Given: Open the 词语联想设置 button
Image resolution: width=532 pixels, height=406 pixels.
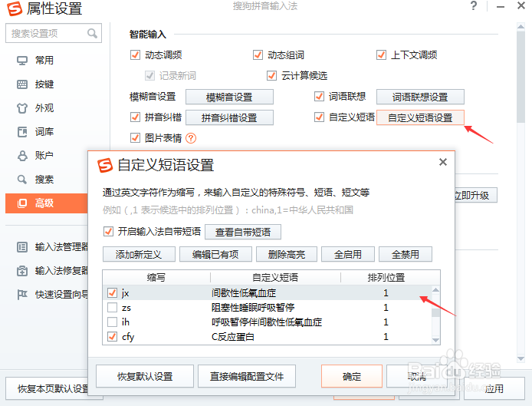Looking at the screenshot, I should (x=420, y=97).
